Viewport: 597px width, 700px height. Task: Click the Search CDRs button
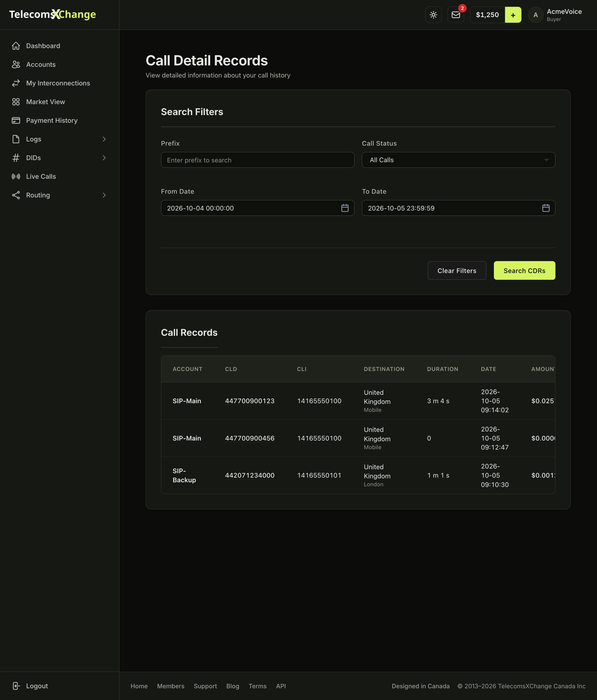coord(524,270)
